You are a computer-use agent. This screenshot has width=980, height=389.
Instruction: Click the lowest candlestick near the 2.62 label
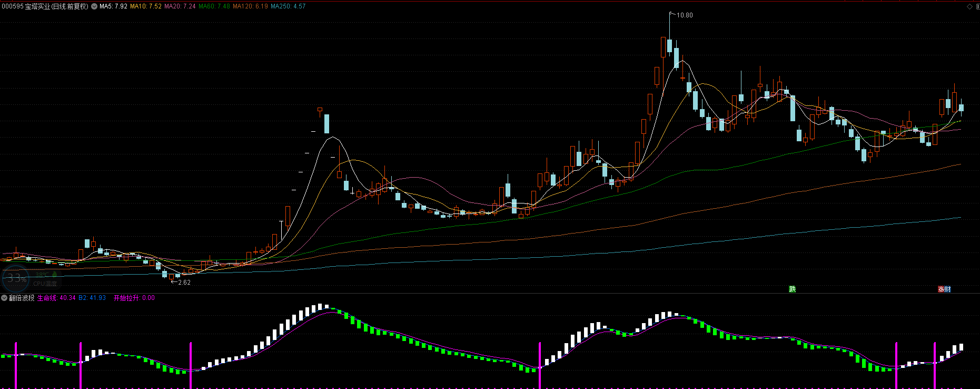171,276
